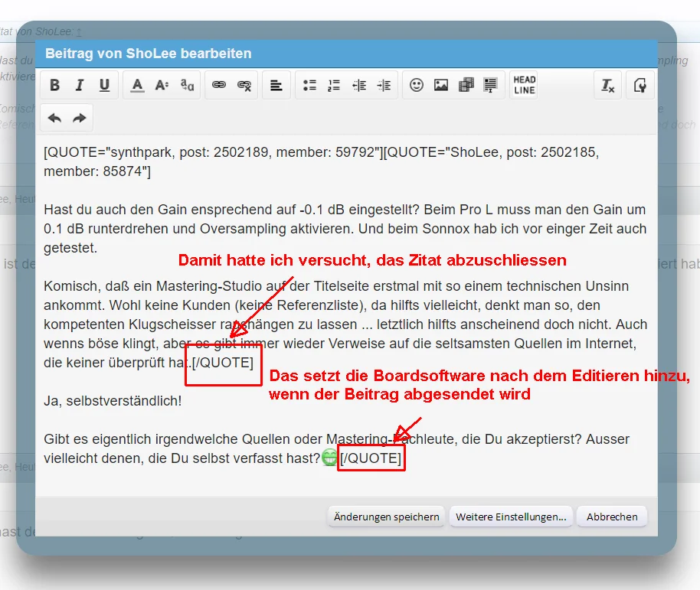Switch to the BB code editor mode
The height and width of the screenshot is (590, 700).
[640, 85]
